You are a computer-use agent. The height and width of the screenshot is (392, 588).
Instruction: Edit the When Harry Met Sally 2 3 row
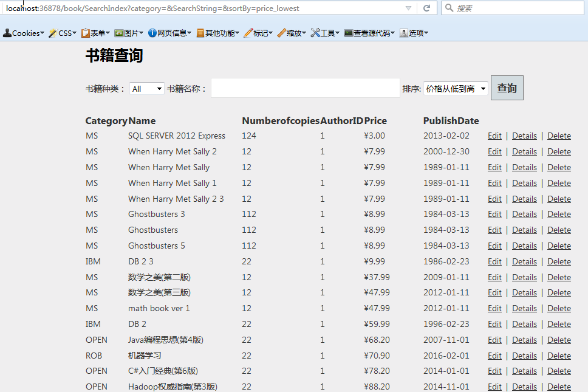point(494,199)
